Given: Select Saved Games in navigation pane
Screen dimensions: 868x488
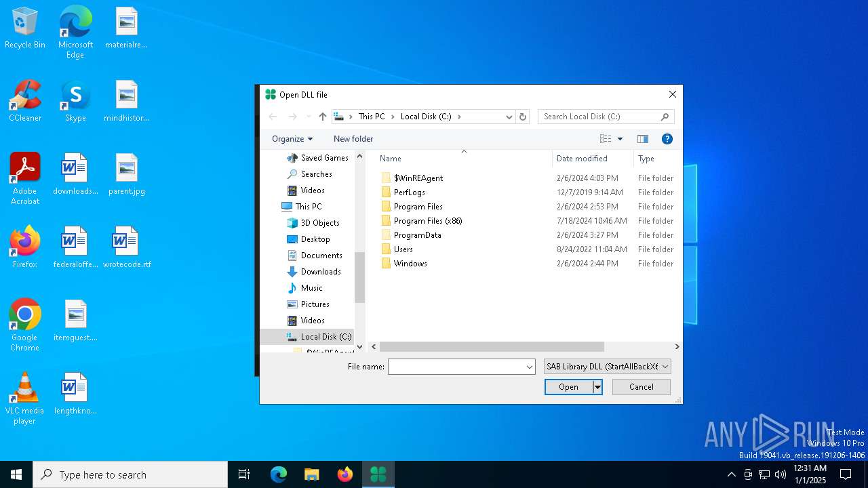Looking at the screenshot, I should (317, 158).
